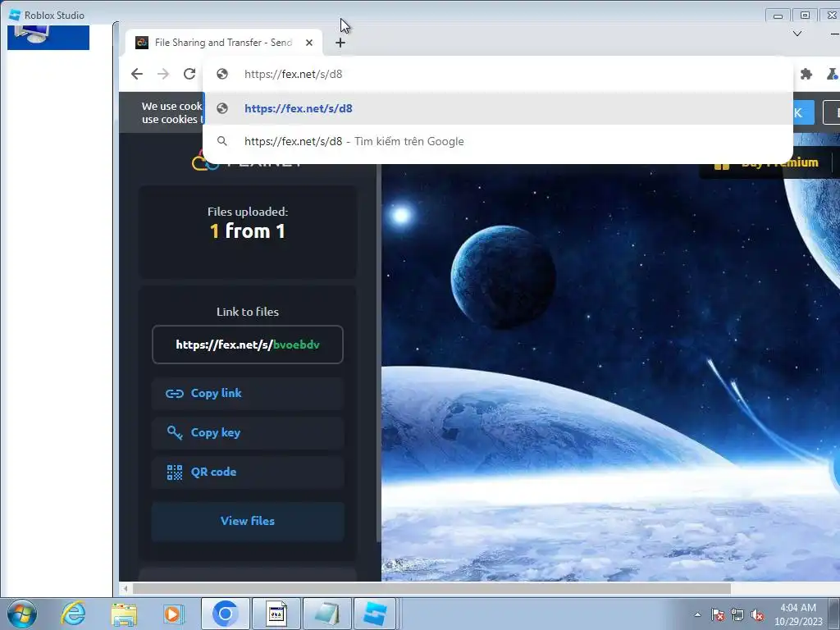The image size is (840, 630).
Task: Open the browser extensions puzzle icon
Action: [x=806, y=74]
